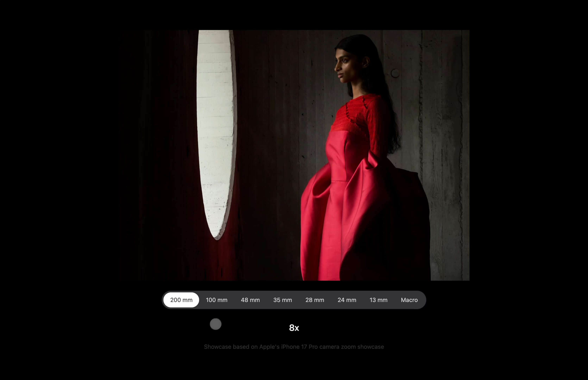Screen dimensions: 588x380
Task: Click the small circular mark on the concrete wall
Action: tap(395, 73)
